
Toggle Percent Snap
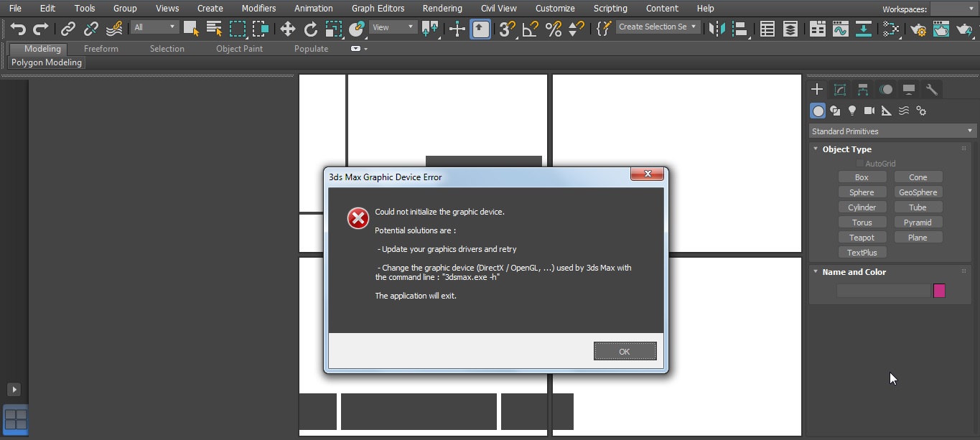(x=553, y=29)
